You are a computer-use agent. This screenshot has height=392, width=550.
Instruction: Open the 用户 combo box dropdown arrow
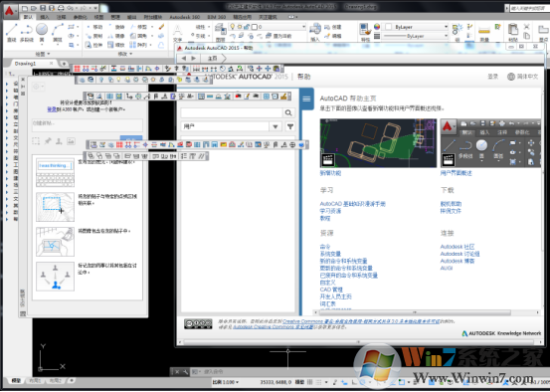(x=275, y=126)
